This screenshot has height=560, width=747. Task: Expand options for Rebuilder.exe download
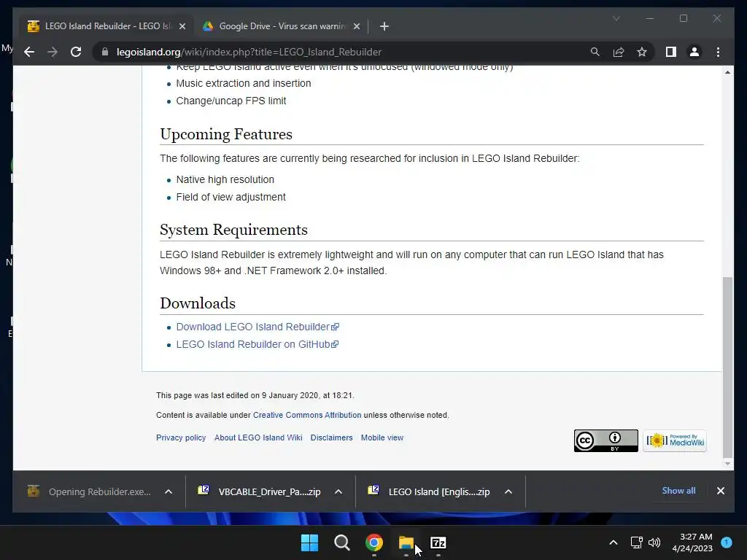[x=169, y=491]
